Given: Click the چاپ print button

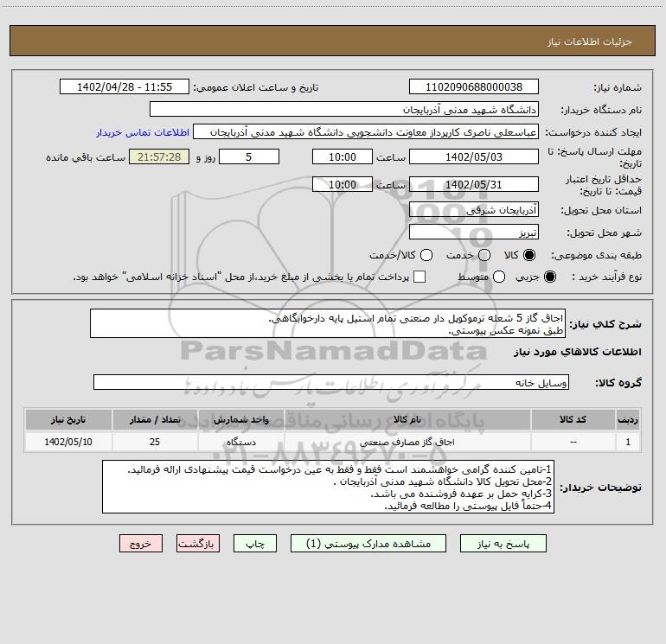Looking at the screenshot, I should [255, 544].
